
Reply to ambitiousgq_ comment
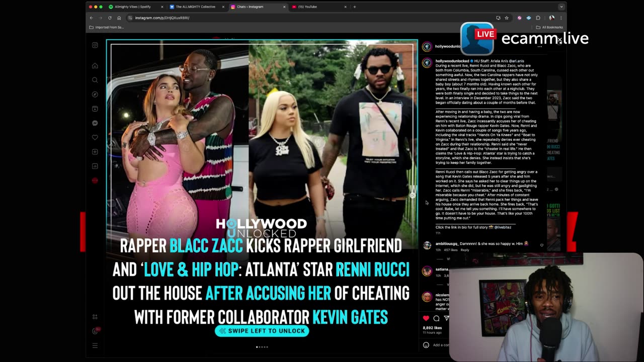point(465,250)
